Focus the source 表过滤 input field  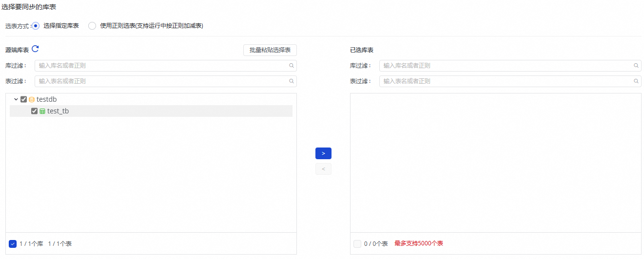pos(165,81)
